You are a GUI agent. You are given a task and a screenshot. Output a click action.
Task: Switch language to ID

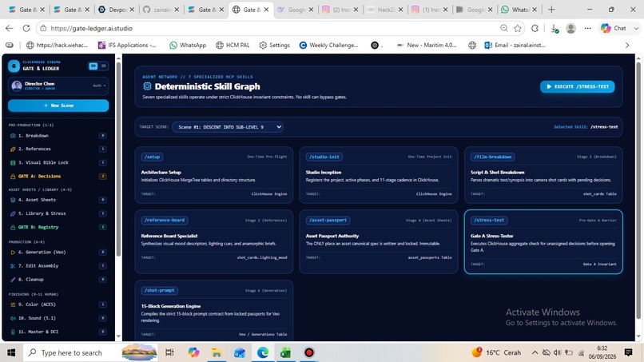(103, 66)
